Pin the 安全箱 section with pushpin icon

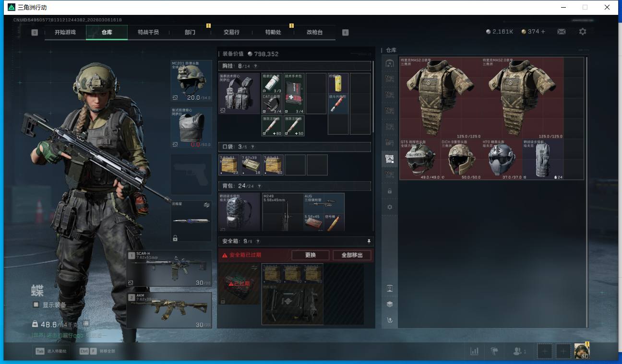(x=369, y=241)
